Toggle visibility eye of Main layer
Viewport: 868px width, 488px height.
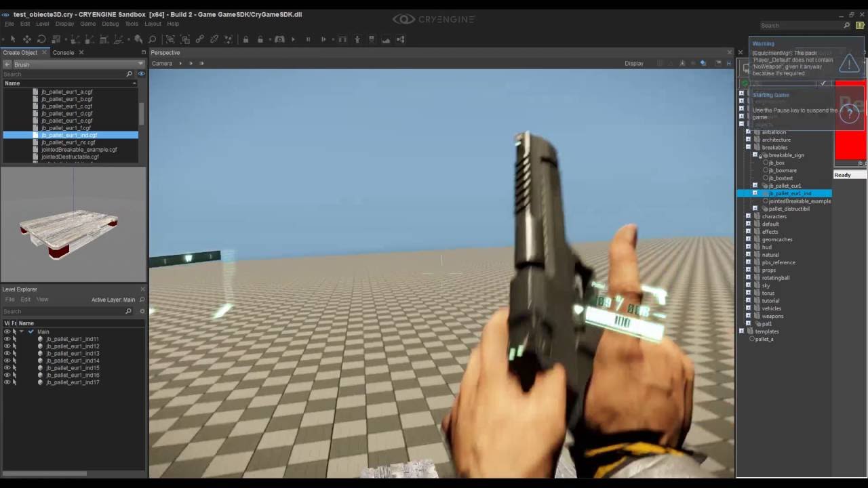tap(7, 331)
